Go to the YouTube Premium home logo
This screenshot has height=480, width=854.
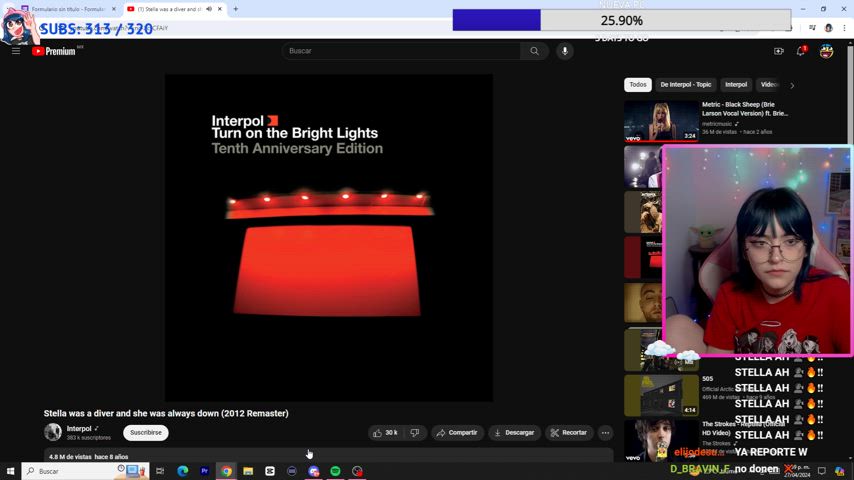click(x=54, y=51)
